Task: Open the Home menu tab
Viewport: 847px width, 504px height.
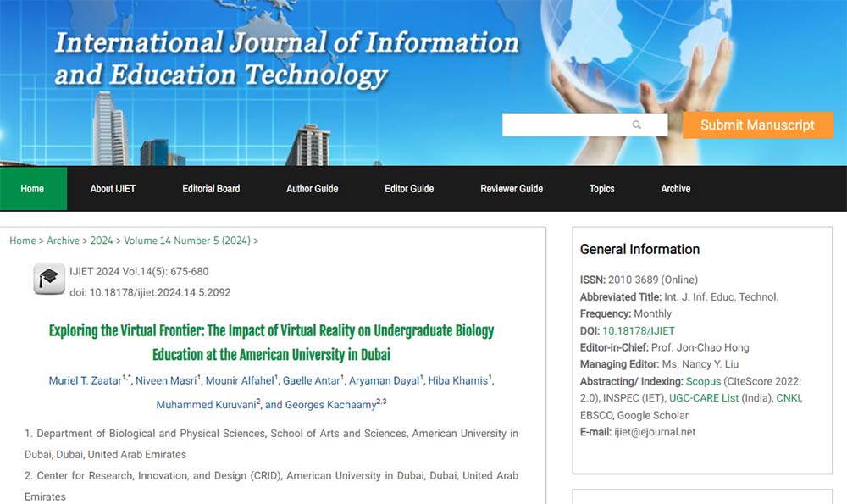Action: [x=32, y=189]
